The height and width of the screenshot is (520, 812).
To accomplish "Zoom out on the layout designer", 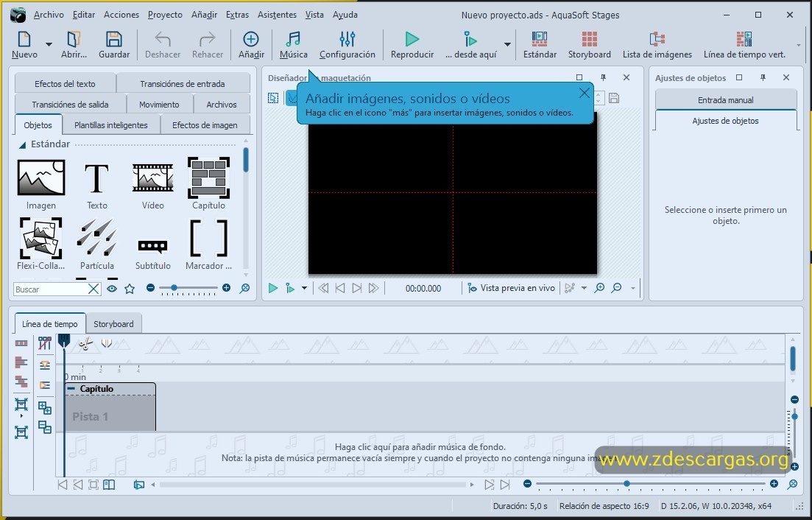I will pyautogui.click(x=616, y=288).
